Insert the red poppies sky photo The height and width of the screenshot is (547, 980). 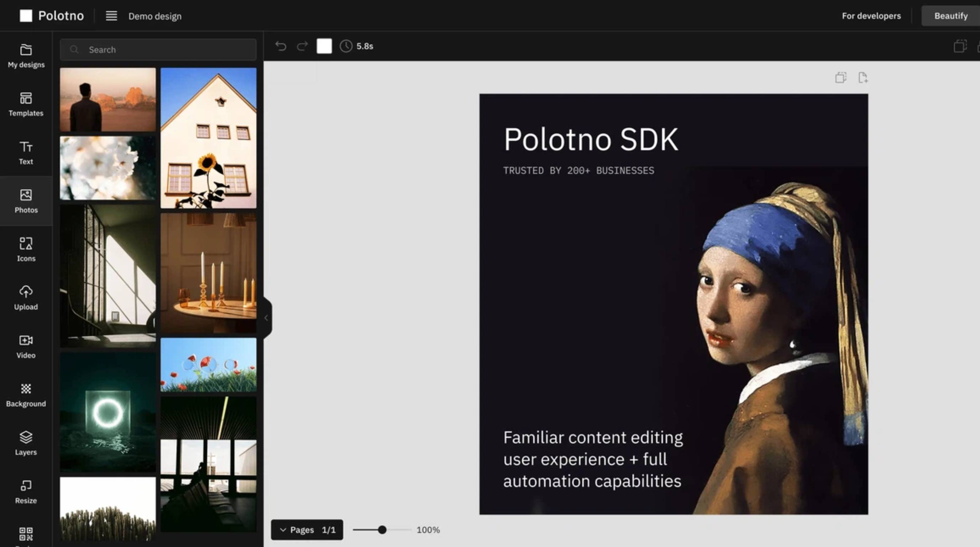pyautogui.click(x=208, y=365)
